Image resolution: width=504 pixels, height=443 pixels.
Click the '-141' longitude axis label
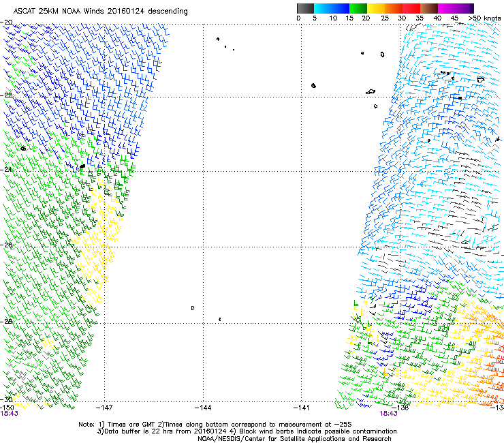coord(301,408)
